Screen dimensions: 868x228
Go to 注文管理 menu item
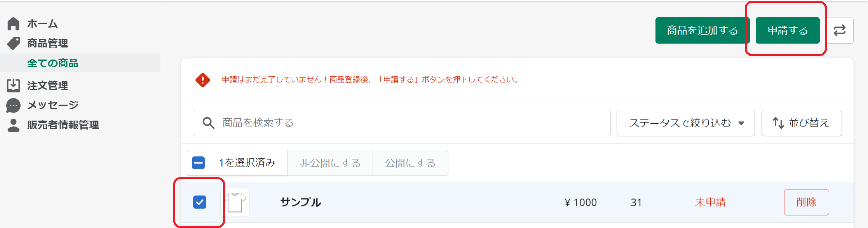pos(47,86)
